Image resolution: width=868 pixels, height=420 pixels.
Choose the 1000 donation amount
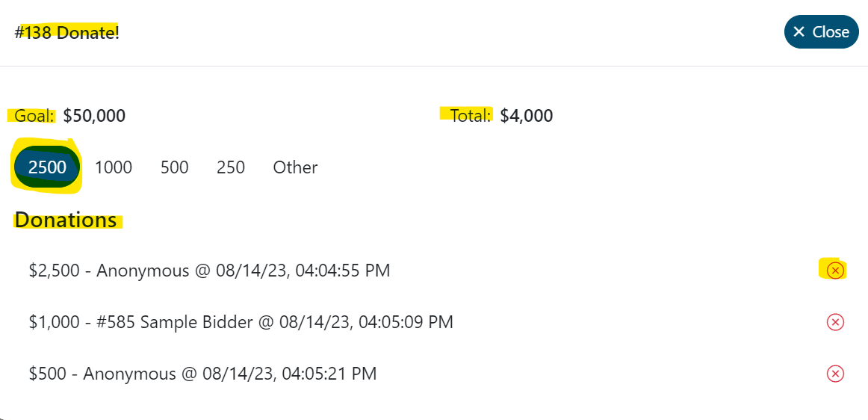point(114,167)
